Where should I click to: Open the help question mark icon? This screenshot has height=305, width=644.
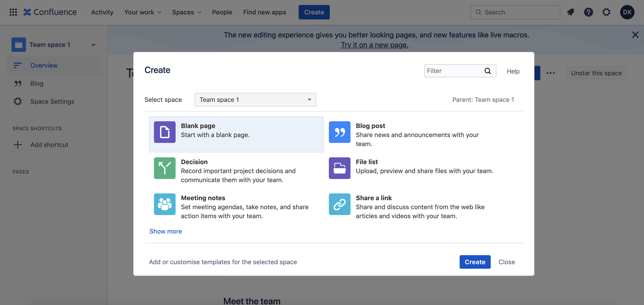(589, 12)
